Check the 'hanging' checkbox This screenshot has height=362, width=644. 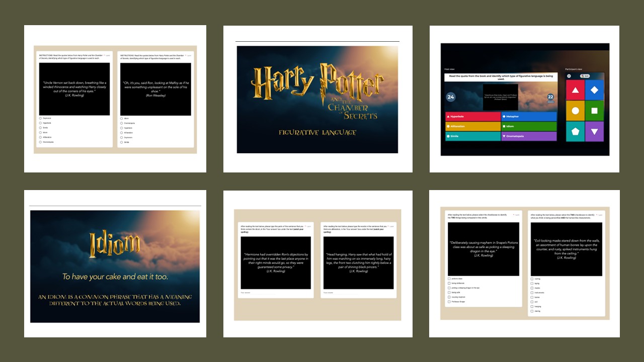coord(532,306)
